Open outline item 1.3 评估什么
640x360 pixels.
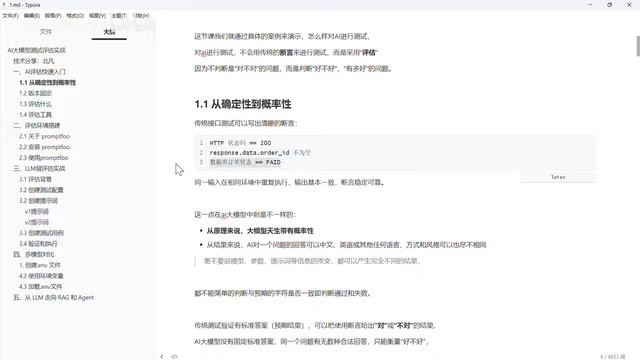pos(35,104)
